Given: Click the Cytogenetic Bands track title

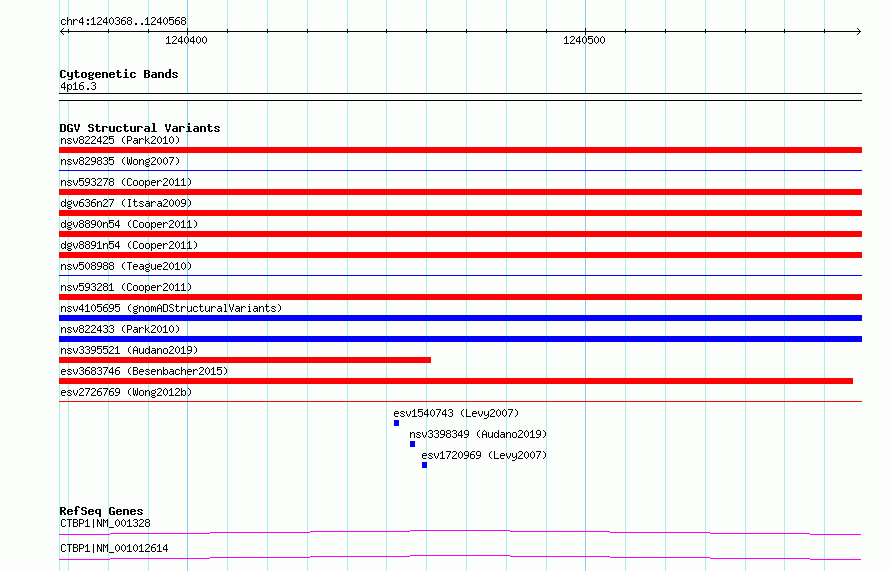Looking at the screenshot, I should 119,74.
